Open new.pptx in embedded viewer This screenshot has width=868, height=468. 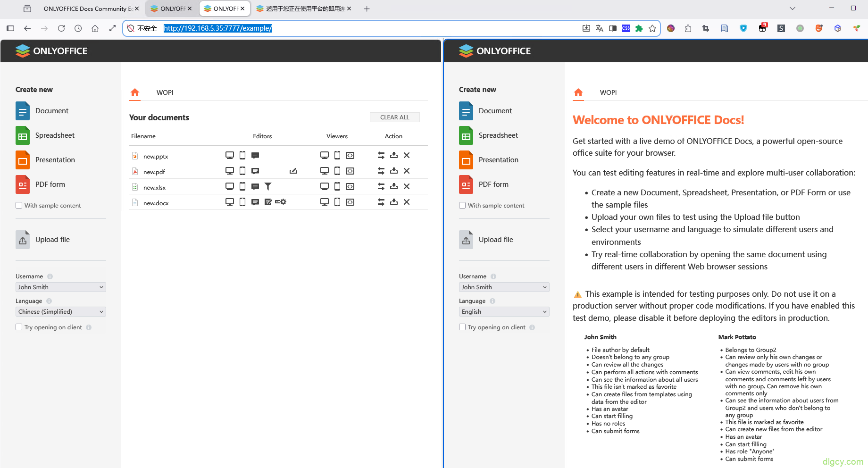pos(350,155)
